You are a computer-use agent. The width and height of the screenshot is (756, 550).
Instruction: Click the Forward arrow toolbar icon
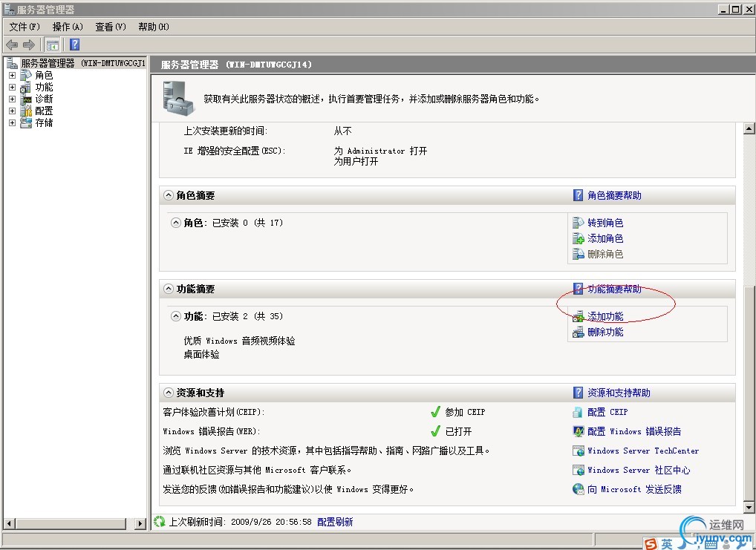coord(29,45)
